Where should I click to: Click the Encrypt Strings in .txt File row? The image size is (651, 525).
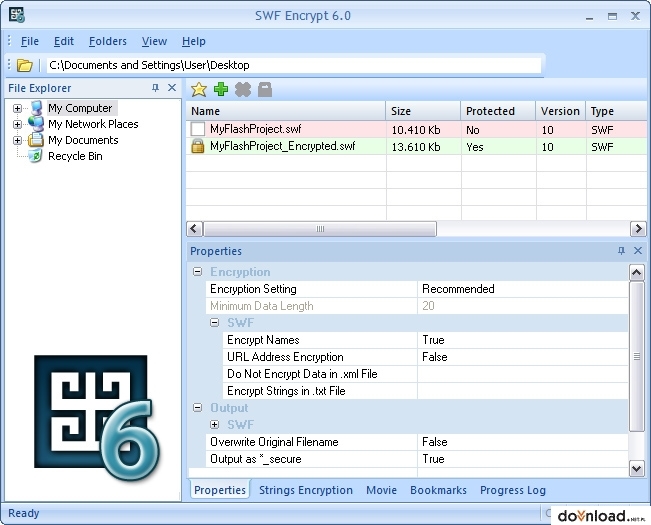pyautogui.click(x=426, y=391)
